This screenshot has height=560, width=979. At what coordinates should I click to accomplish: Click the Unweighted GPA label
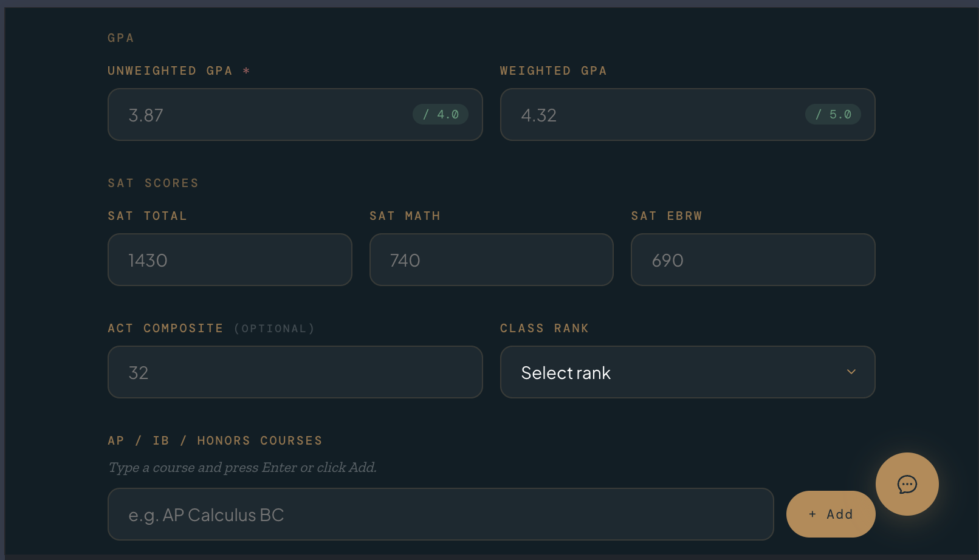(x=170, y=71)
